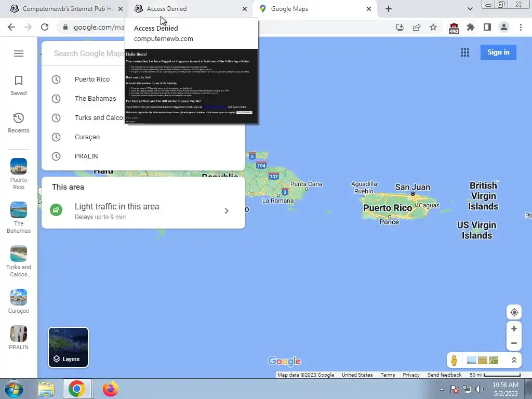Reload the current page
Screen dimensions: 532x399
click(x=45, y=27)
